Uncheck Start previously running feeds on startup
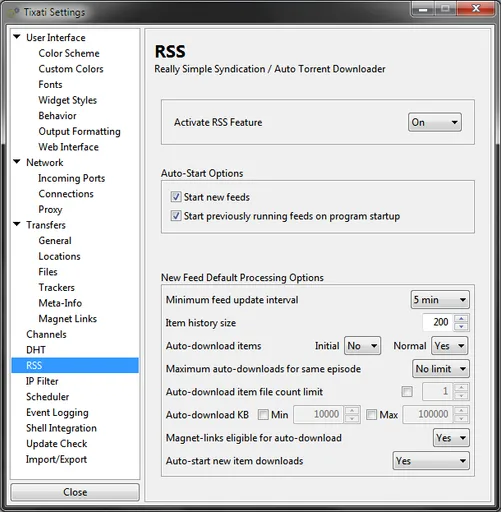Image resolution: width=501 pixels, height=512 pixels. click(176, 216)
